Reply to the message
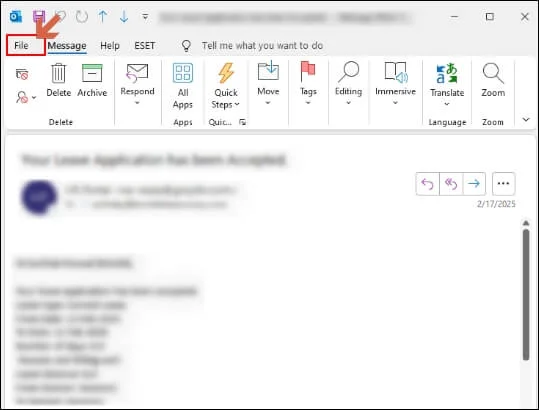 coord(428,184)
